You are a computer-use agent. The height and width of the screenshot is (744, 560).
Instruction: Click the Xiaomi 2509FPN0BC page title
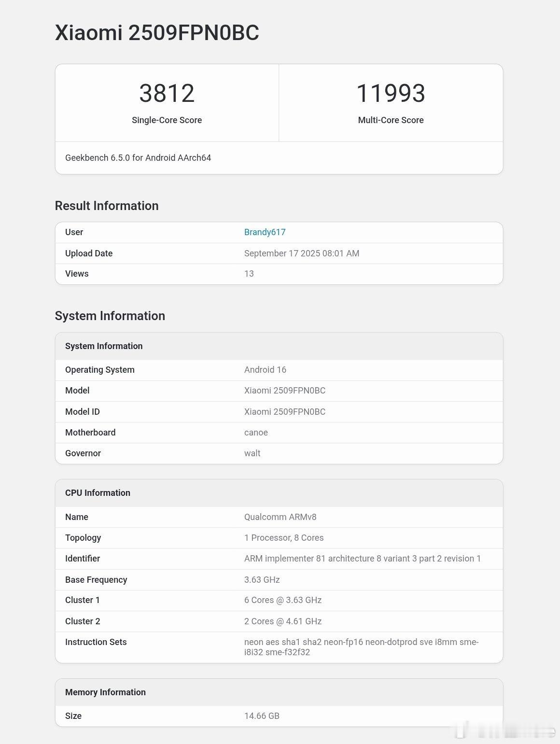(157, 33)
